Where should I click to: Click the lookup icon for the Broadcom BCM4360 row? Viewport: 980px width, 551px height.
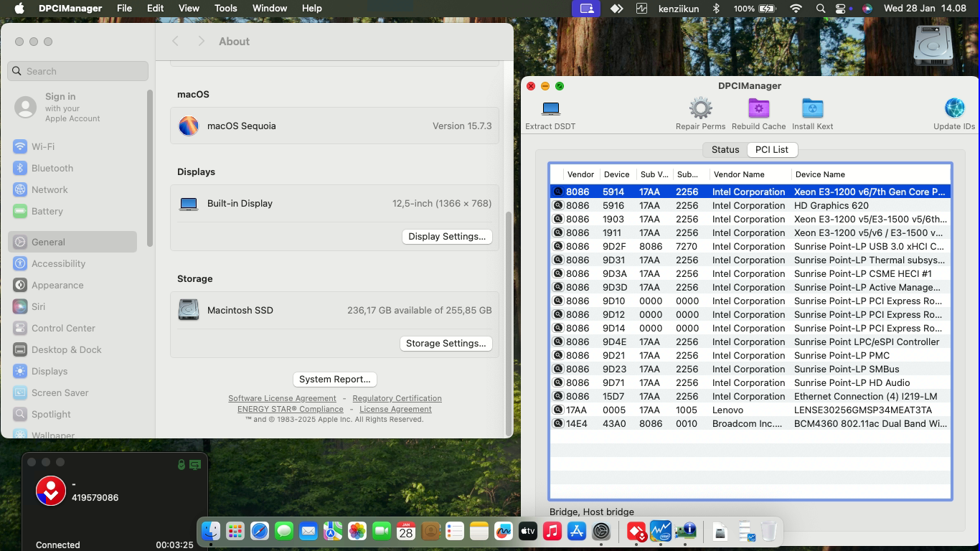[x=557, y=423]
